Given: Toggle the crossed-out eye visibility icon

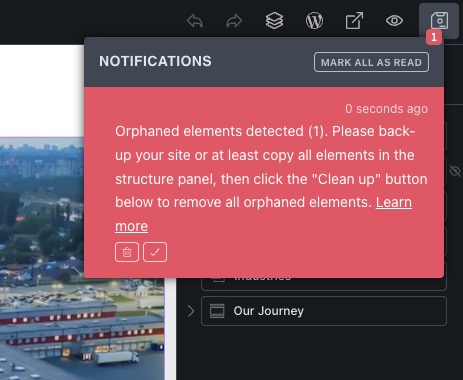Looking at the screenshot, I should pos(455,171).
